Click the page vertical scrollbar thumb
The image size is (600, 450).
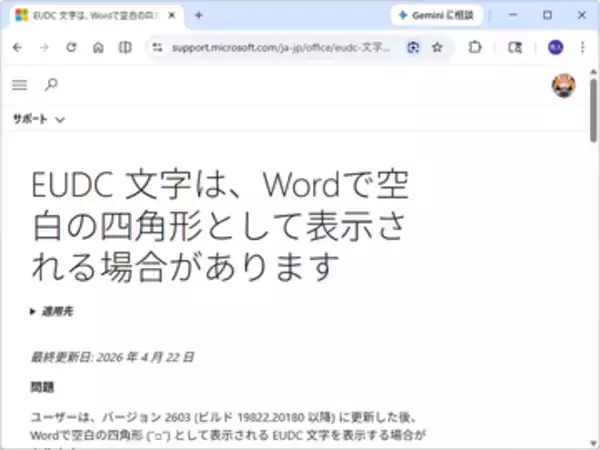pos(593,110)
